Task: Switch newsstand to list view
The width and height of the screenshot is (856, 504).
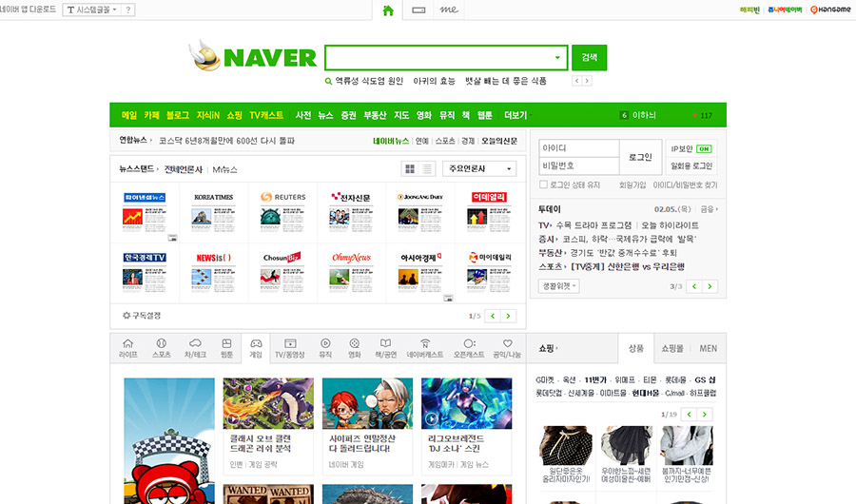Action: click(427, 168)
